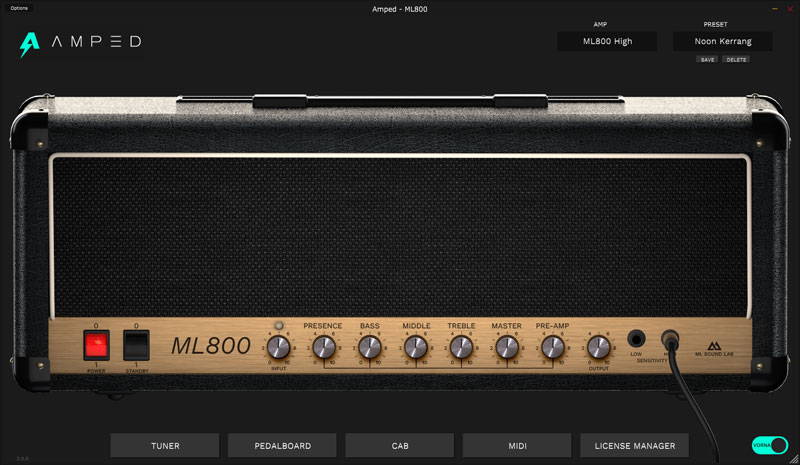Close the Amped window

(790, 9)
